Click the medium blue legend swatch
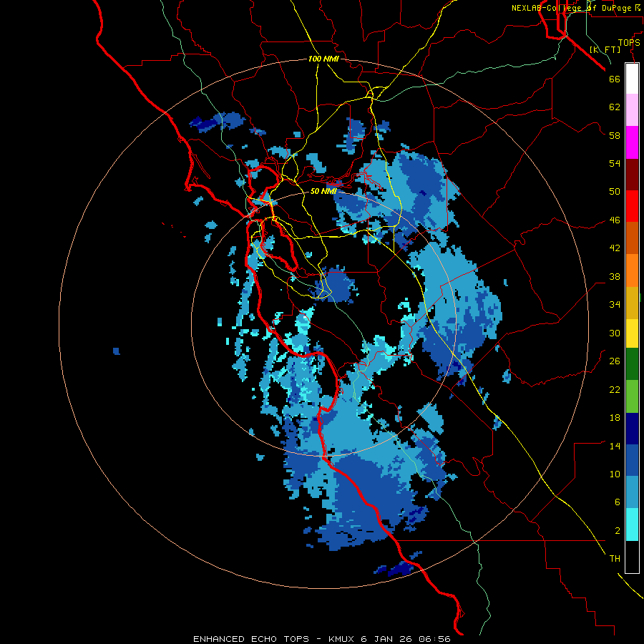The width and height of the screenshot is (644, 644). 632,460
